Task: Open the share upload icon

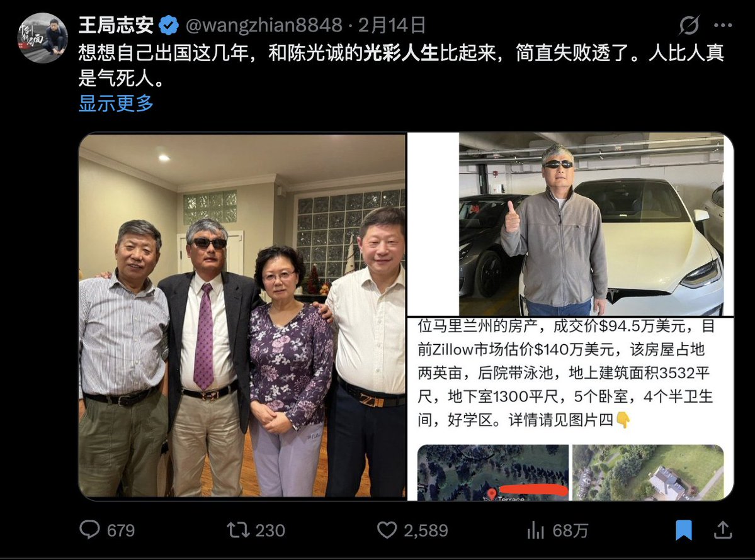Action: [x=723, y=530]
